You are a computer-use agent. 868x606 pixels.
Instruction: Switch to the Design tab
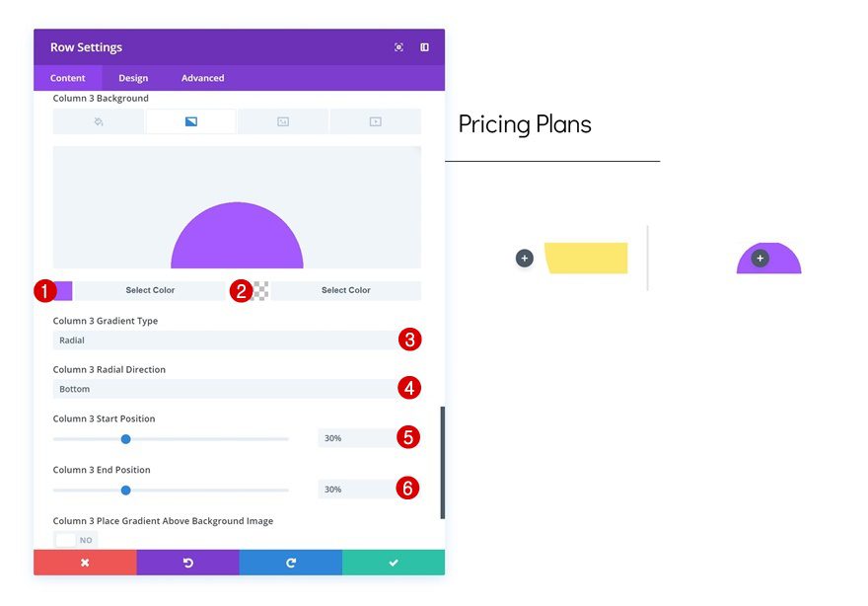pos(133,77)
